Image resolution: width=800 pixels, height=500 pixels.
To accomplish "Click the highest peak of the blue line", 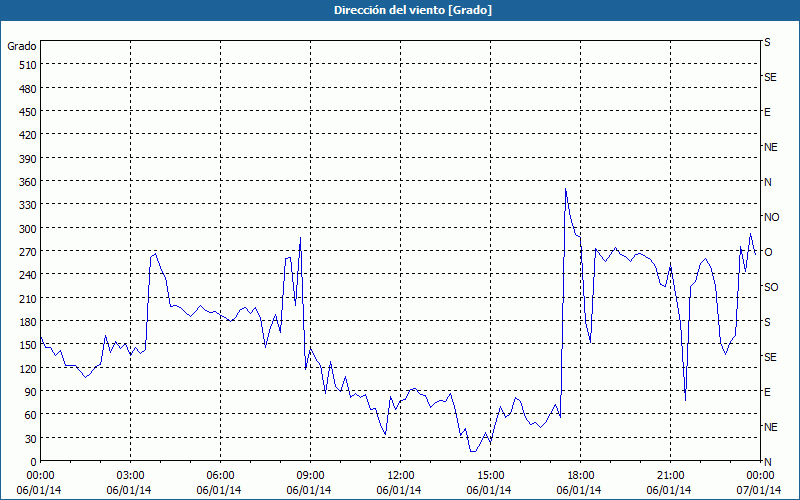I will click(565, 189).
